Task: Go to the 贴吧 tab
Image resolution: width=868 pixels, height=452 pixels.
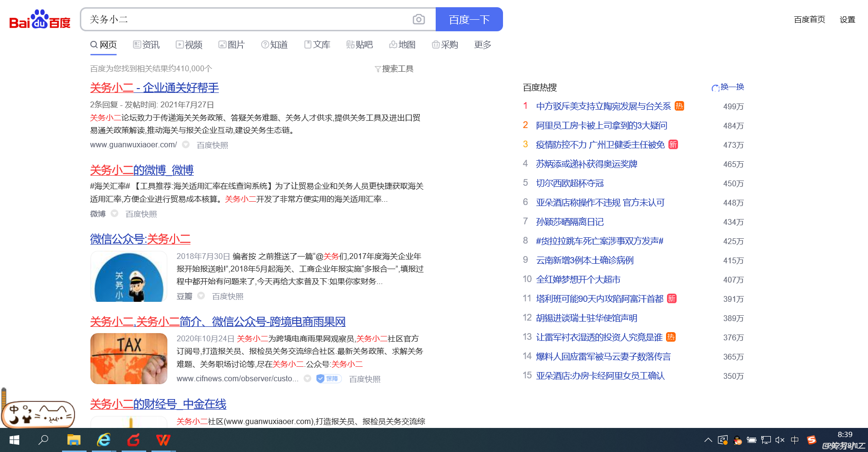Action: 360,45
